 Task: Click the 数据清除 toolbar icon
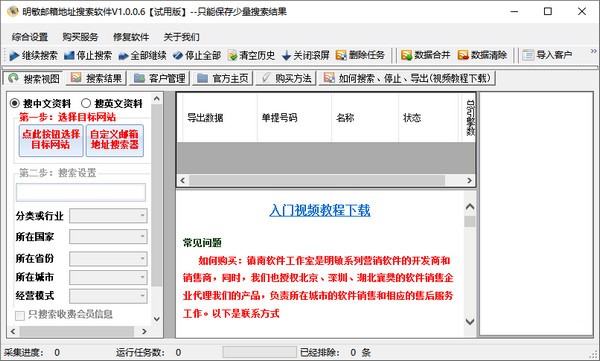tap(463, 56)
